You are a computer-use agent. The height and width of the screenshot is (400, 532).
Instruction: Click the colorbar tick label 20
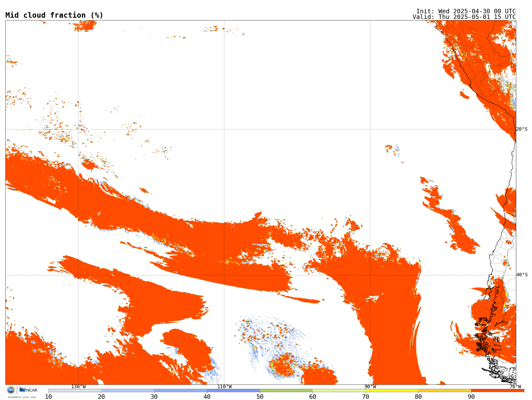click(x=101, y=397)
